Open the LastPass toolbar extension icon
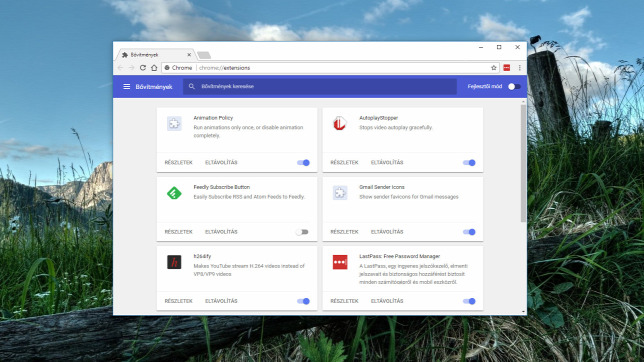This screenshot has width=644, height=362. click(507, 68)
